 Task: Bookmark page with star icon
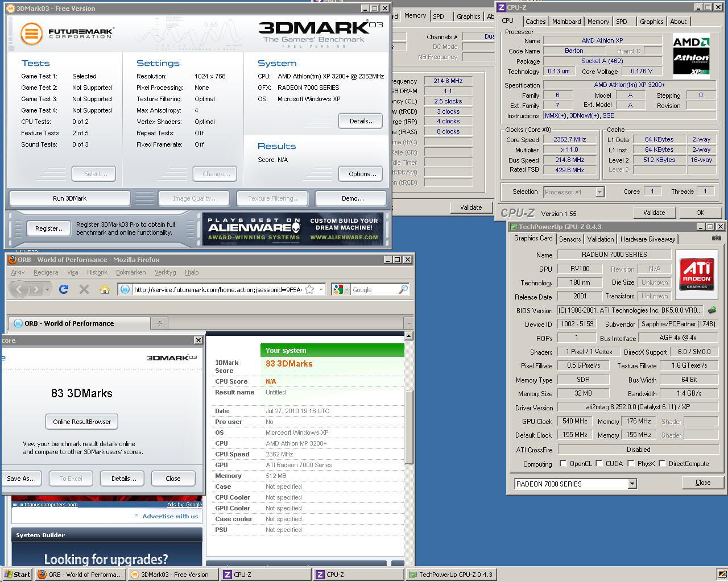click(x=309, y=289)
